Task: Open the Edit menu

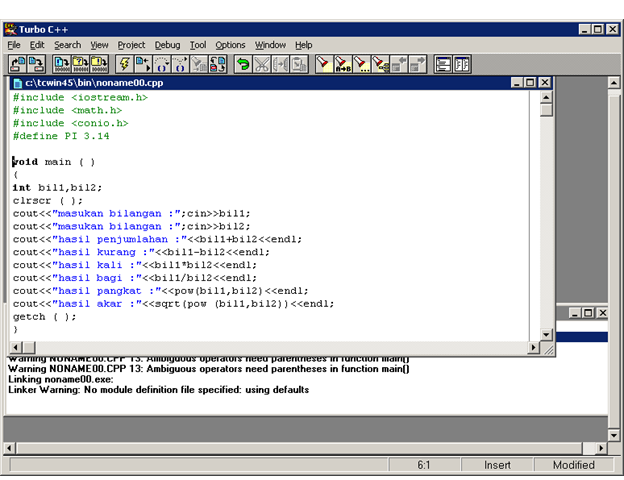Action: click(37, 45)
